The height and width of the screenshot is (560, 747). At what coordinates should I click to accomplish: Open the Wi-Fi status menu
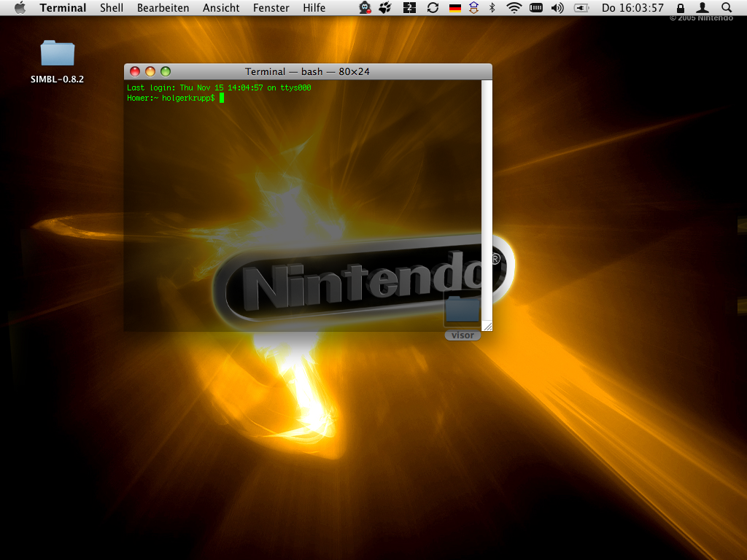514,7
